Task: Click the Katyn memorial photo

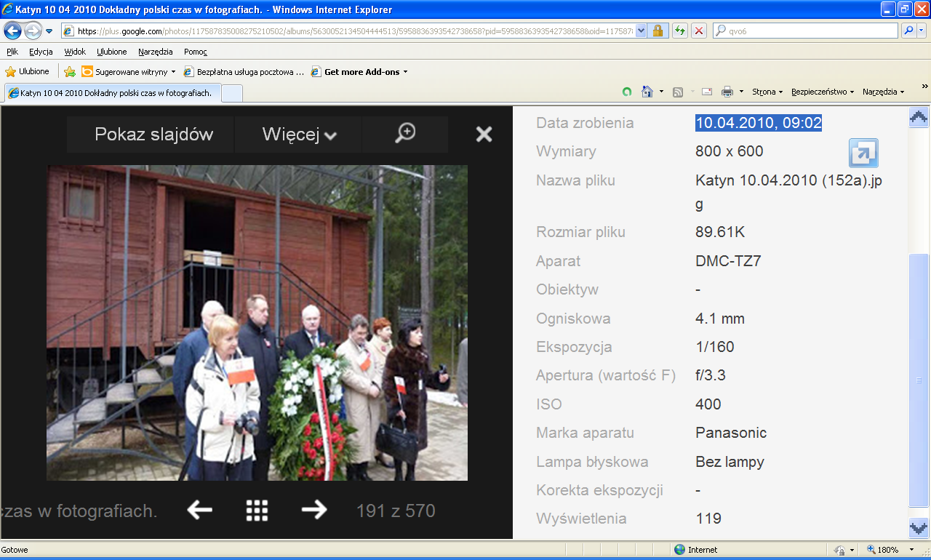Action: 257,323
